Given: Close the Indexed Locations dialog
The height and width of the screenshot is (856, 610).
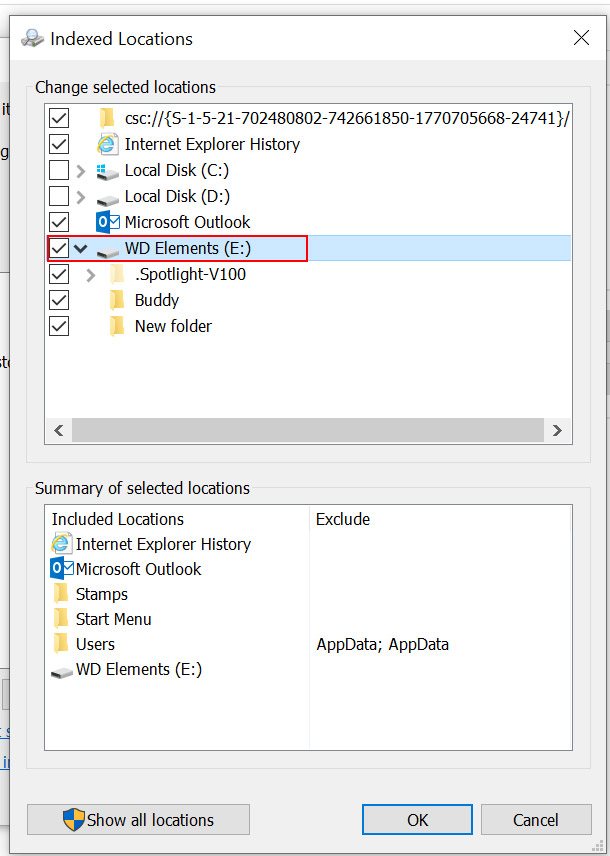Looking at the screenshot, I should coord(581,38).
